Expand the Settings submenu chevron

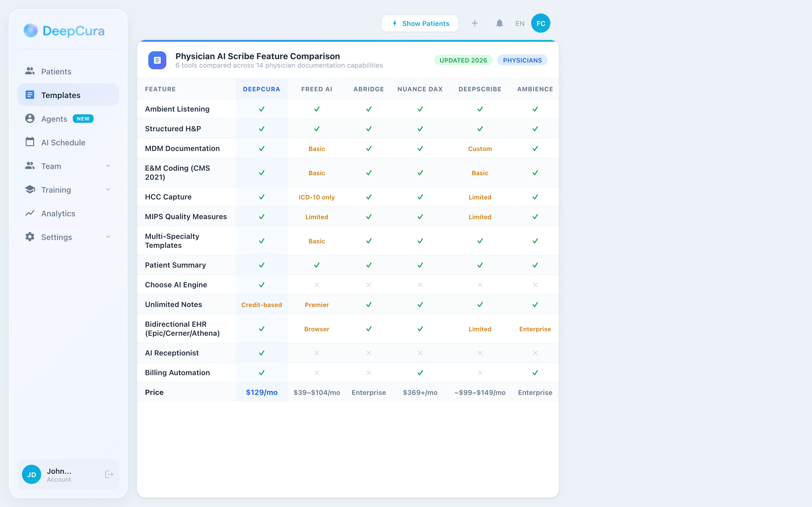108,237
